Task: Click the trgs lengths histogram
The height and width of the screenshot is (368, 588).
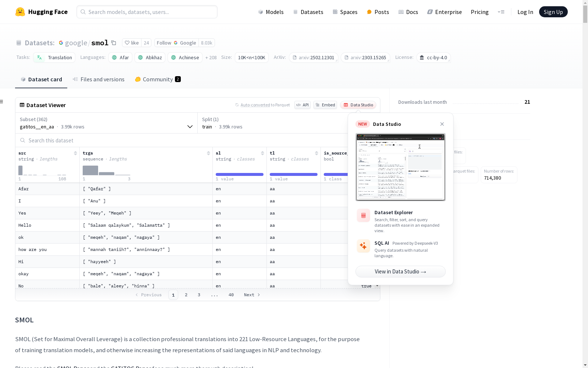Action: (107, 170)
